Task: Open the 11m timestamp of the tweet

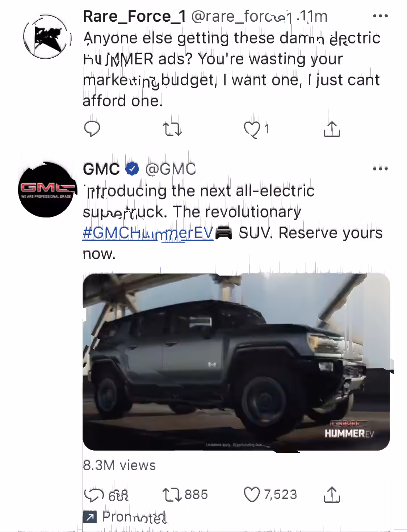Action: coord(313,16)
